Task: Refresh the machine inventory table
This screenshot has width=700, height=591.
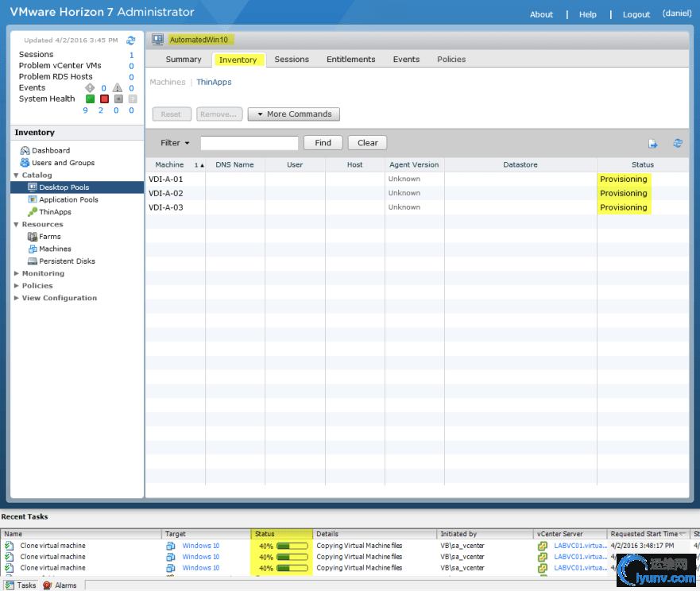Action: [678, 143]
